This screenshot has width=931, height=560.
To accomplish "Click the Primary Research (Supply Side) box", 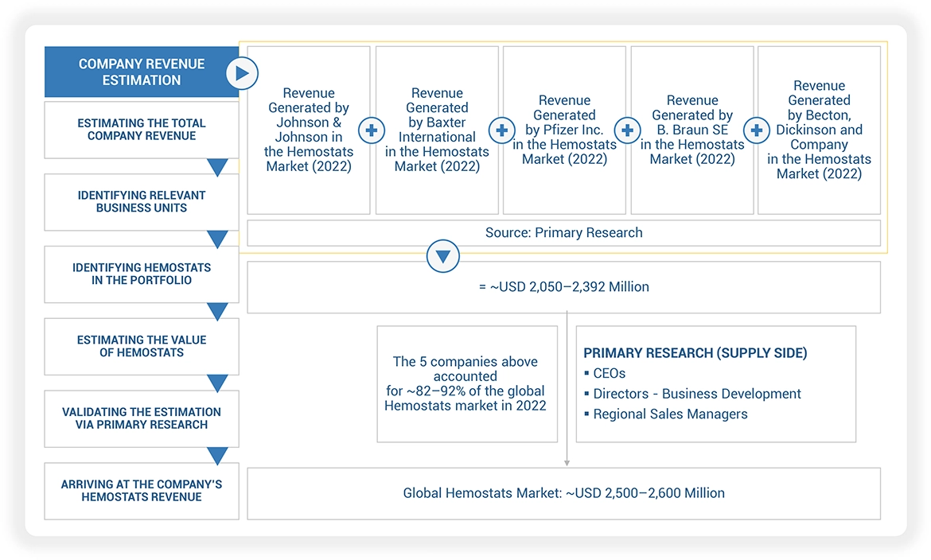I will coord(715,383).
